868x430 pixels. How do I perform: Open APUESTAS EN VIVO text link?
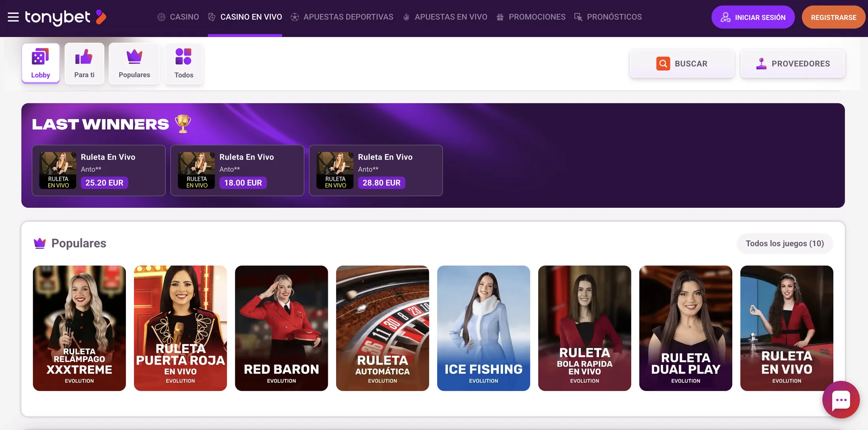(x=451, y=17)
